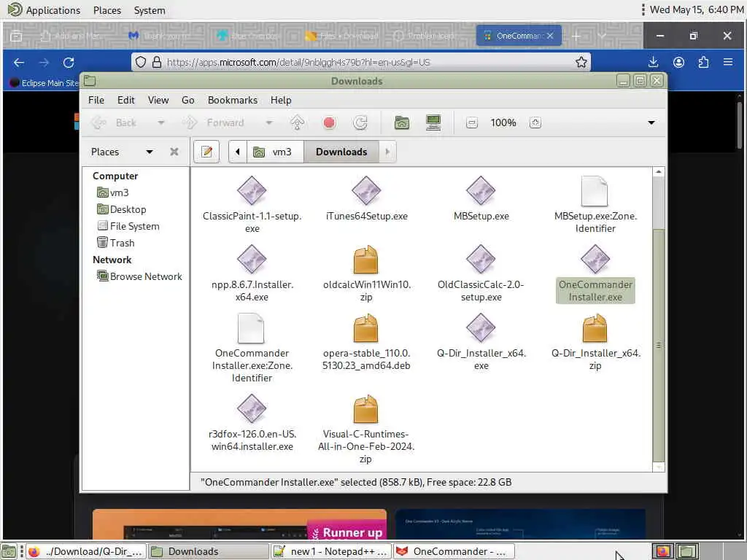Viewport: 747px width, 560px height.
Task: Click the 100% zoom level label
Action: coord(503,122)
